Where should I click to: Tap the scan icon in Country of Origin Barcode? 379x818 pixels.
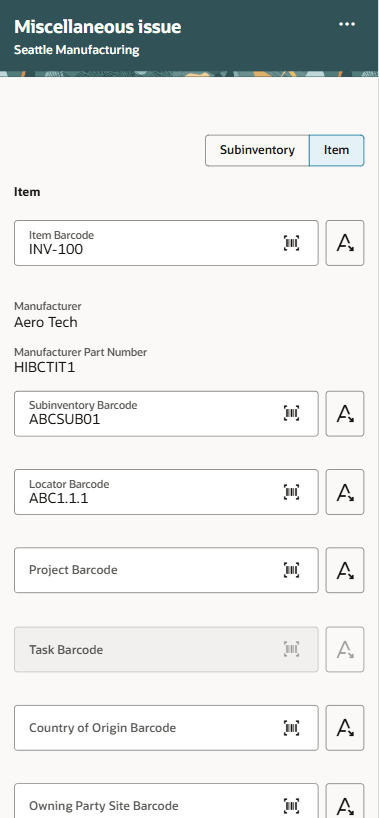[x=291, y=728]
